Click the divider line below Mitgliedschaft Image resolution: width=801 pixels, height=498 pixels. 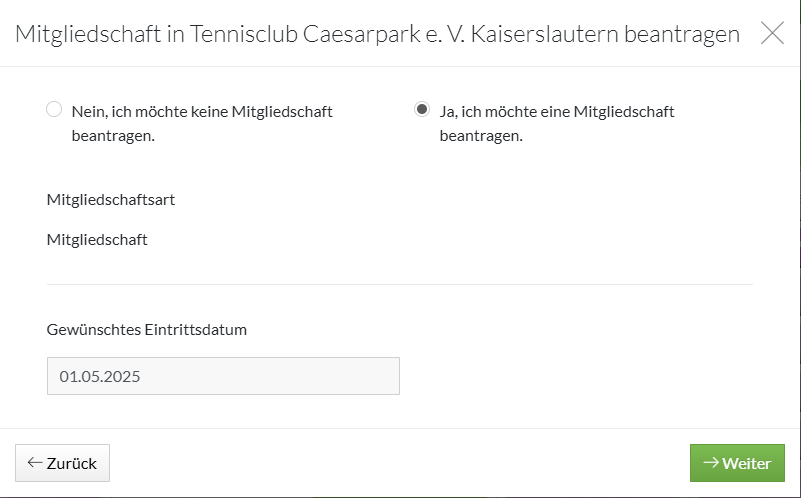400,284
